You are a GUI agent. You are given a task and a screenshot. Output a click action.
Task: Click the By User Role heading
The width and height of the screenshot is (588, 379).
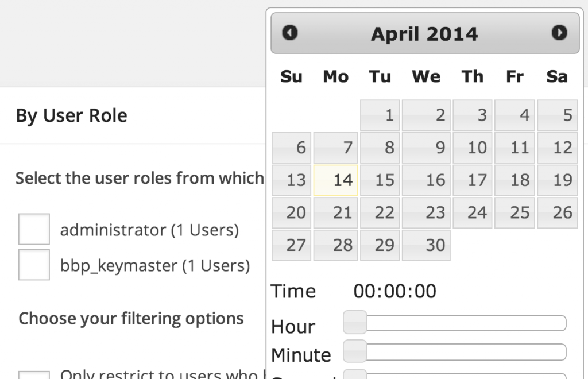tap(71, 115)
